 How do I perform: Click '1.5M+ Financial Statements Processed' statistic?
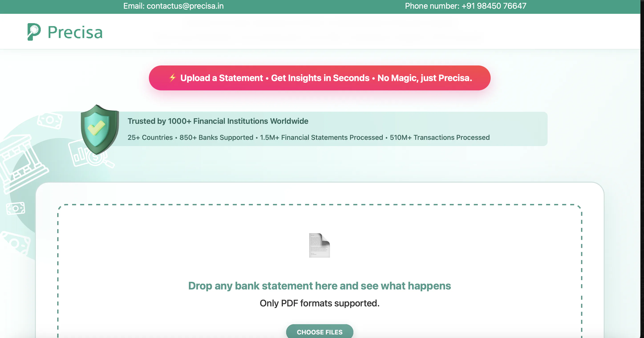[x=322, y=137]
